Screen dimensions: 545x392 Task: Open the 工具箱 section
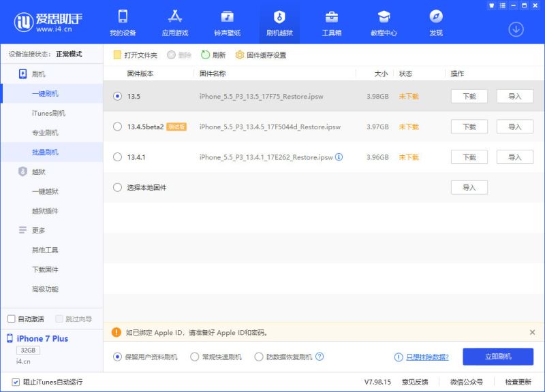(332, 23)
